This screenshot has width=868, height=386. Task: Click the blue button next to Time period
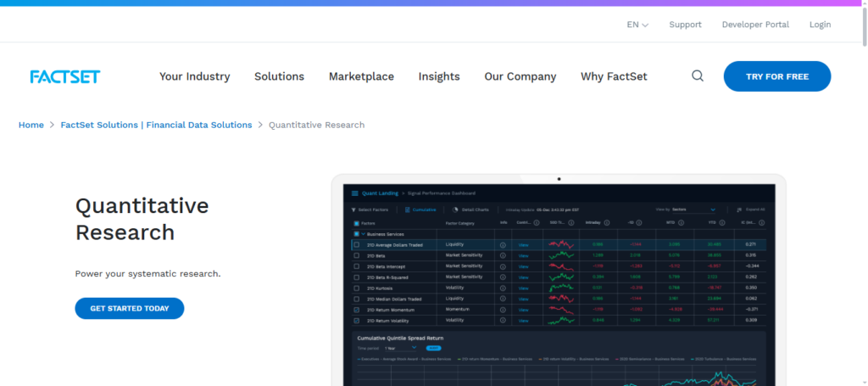tap(433, 348)
